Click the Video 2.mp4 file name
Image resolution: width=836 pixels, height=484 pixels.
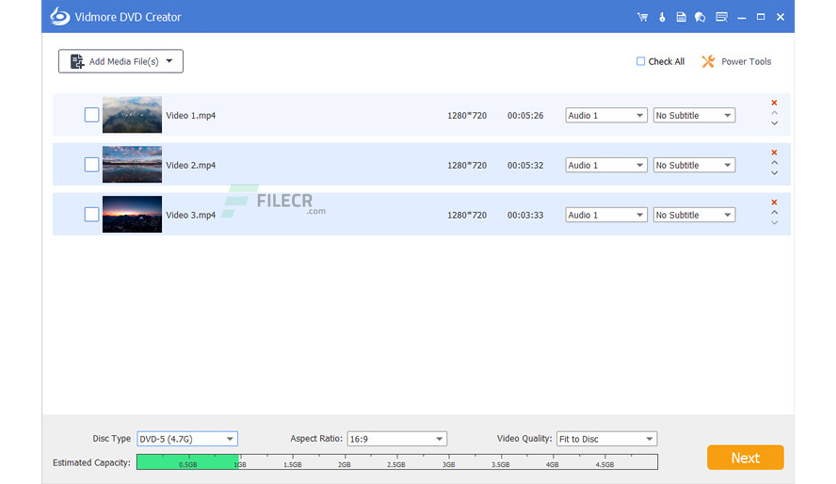(191, 165)
